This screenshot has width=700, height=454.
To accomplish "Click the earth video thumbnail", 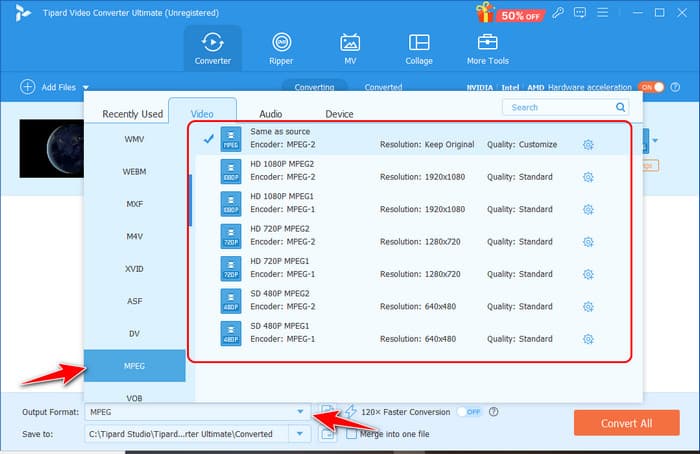I will coord(52,148).
